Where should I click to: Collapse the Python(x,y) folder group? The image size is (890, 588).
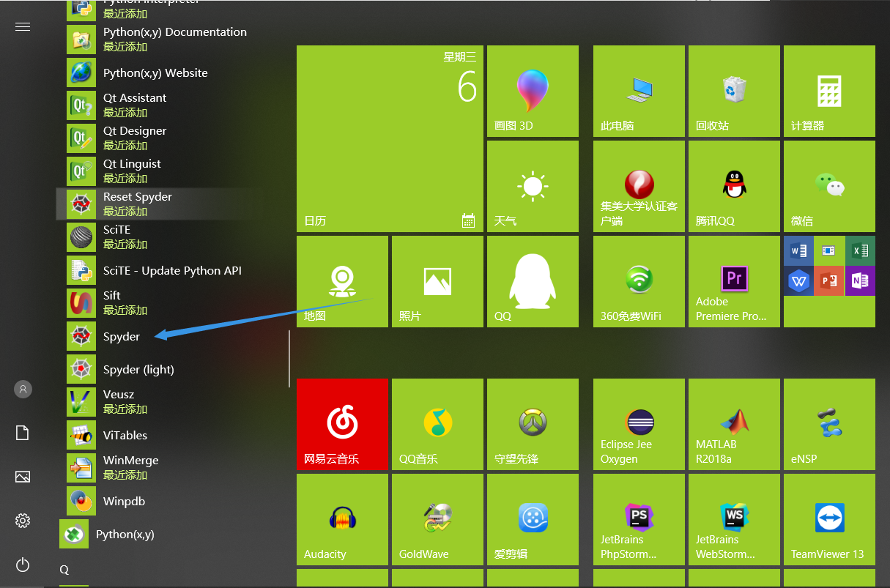[x=171, y=534]
